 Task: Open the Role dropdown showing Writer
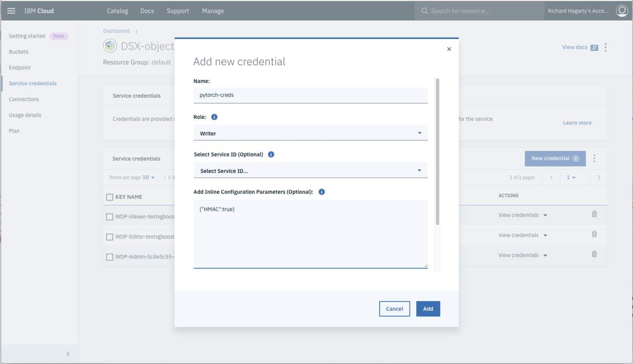click(x=310, y=133)
